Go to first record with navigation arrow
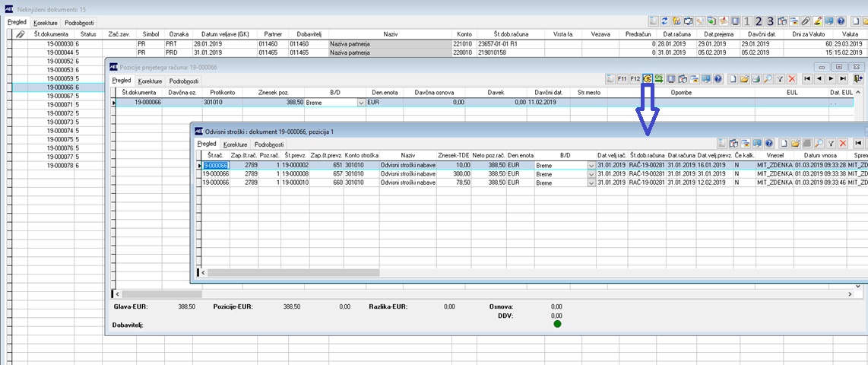 click(x=808, y=79)
